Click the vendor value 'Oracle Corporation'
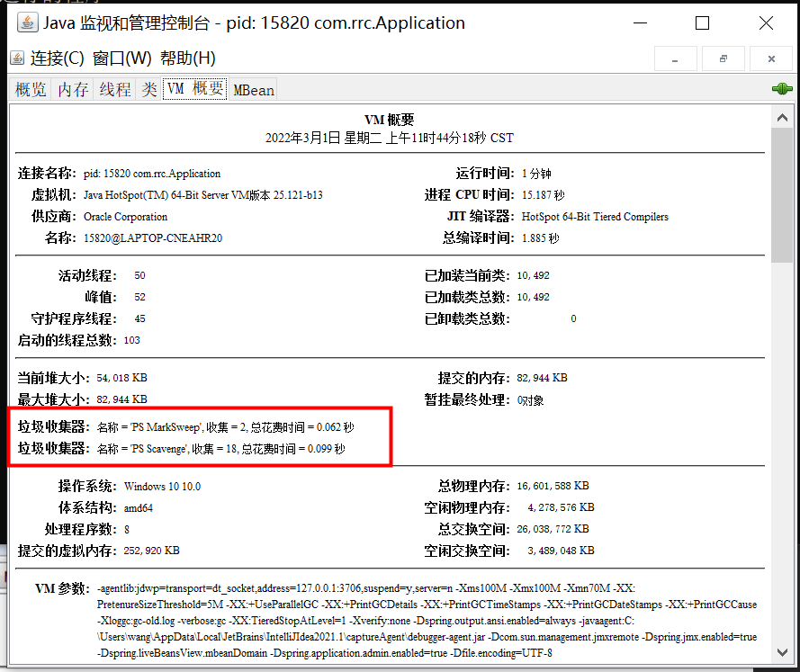Viewport: 800px width, 672px height. point(125,217)
